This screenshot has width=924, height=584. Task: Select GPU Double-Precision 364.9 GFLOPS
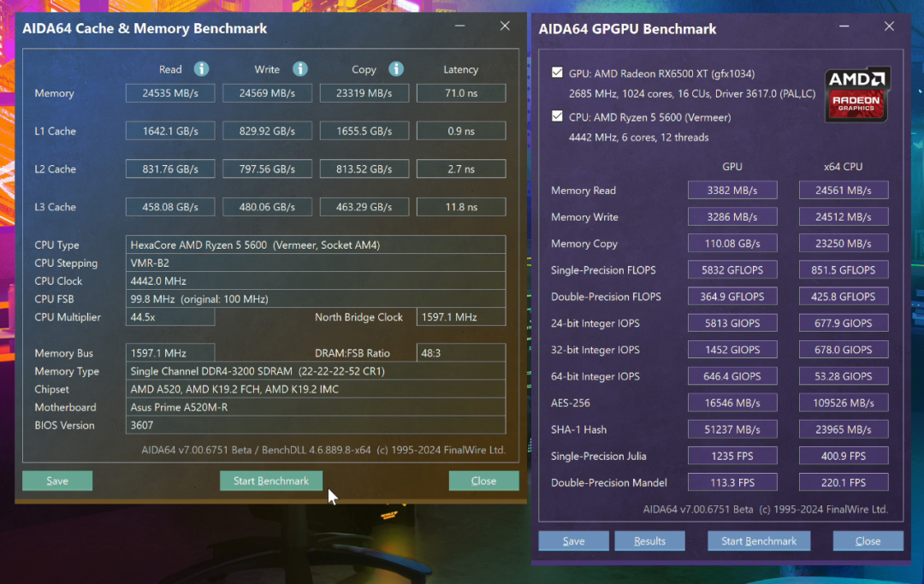click(732, 296)
